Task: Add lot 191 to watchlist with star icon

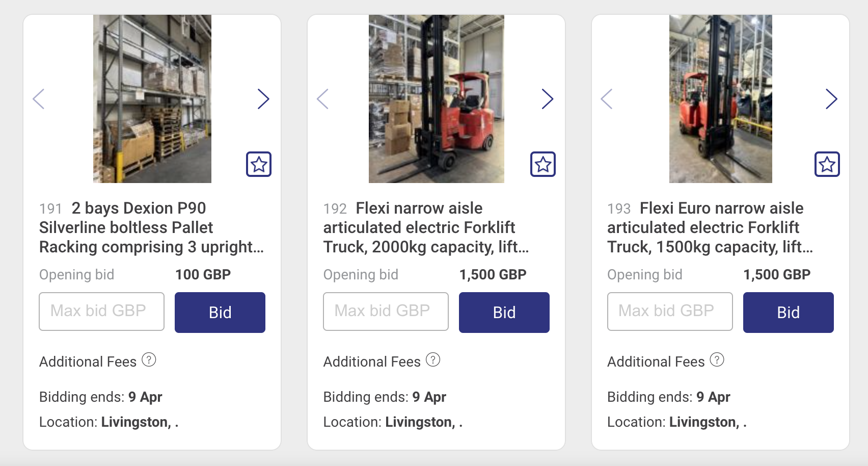Action: (x=259, y=164)
